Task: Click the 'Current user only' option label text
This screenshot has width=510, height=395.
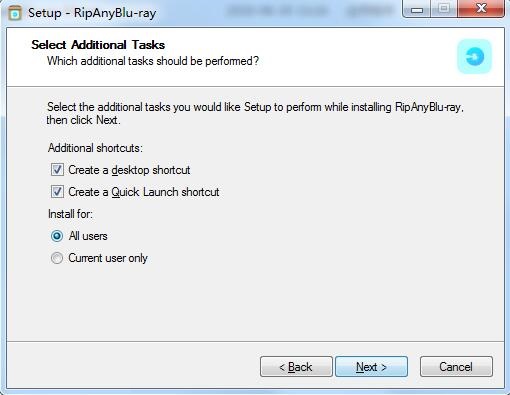Action: coord(108,258)
